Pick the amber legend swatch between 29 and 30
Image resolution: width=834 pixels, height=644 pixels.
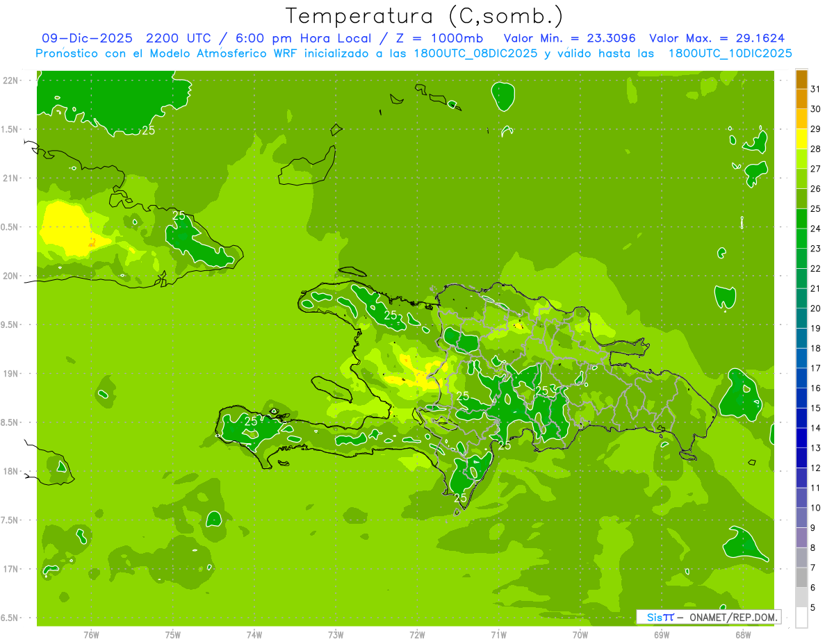pos(801,119)
